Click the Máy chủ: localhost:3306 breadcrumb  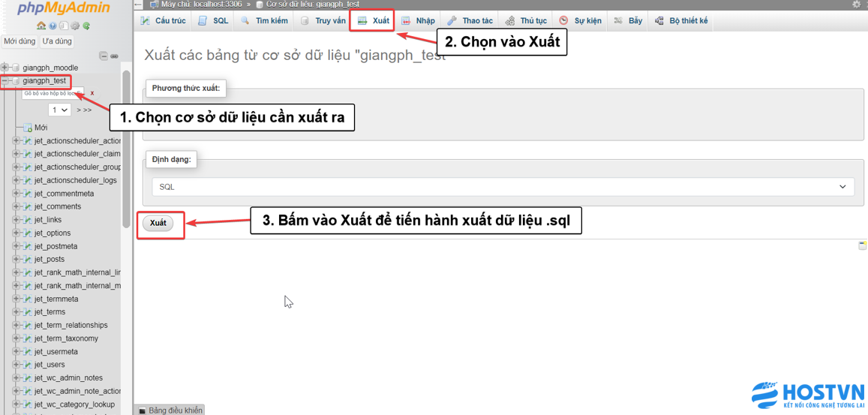click(202, 5)
